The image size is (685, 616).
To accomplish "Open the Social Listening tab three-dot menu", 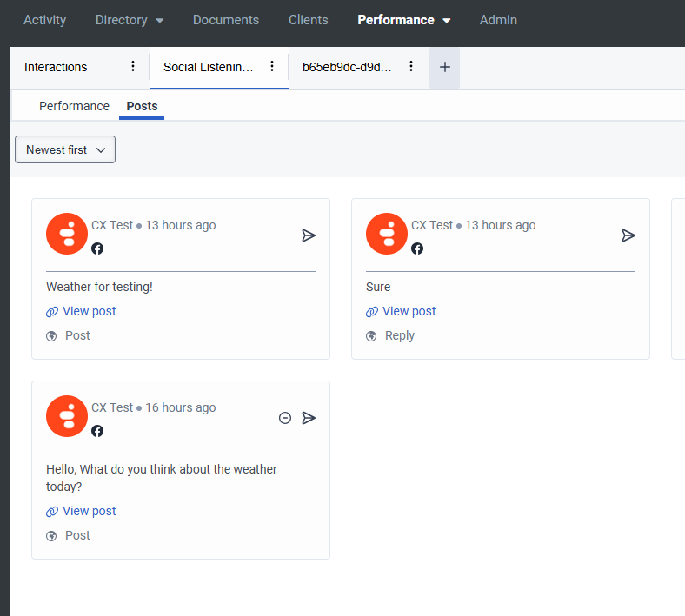I will click(x=272, y=67).
